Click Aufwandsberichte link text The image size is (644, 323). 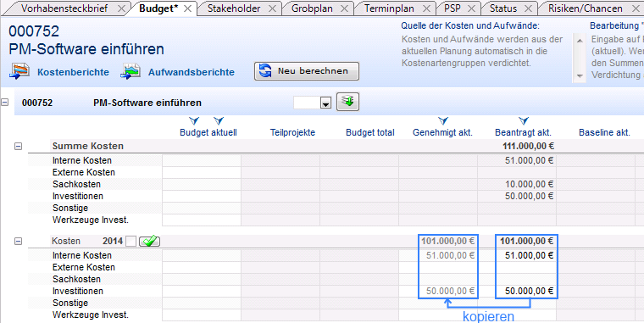[191, 72]
